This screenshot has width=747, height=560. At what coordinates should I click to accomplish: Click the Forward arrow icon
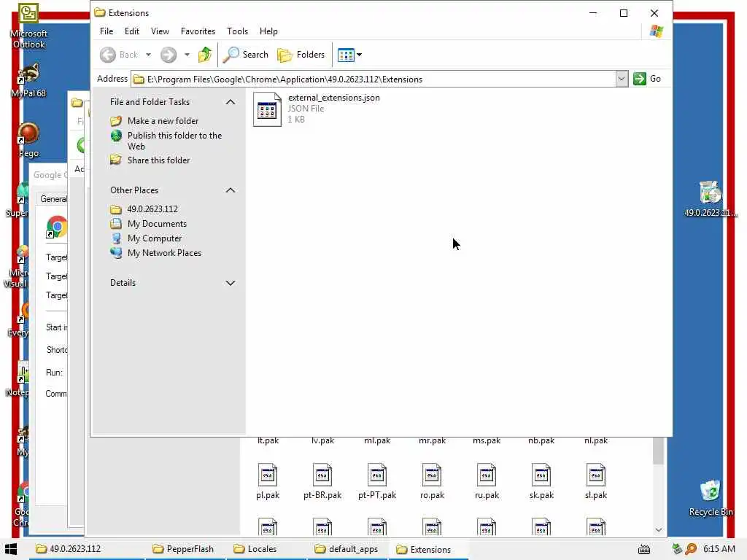(x=169, y=55)
